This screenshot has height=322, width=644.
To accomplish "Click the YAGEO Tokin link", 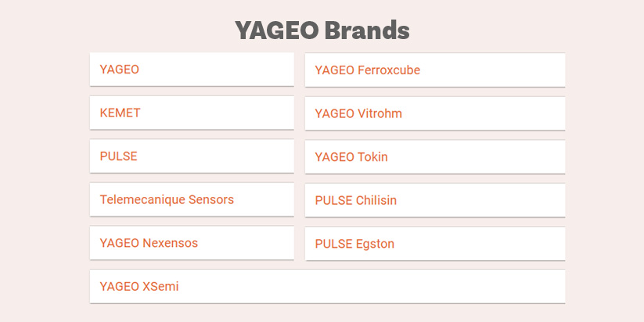I will [x=351, y=157].
